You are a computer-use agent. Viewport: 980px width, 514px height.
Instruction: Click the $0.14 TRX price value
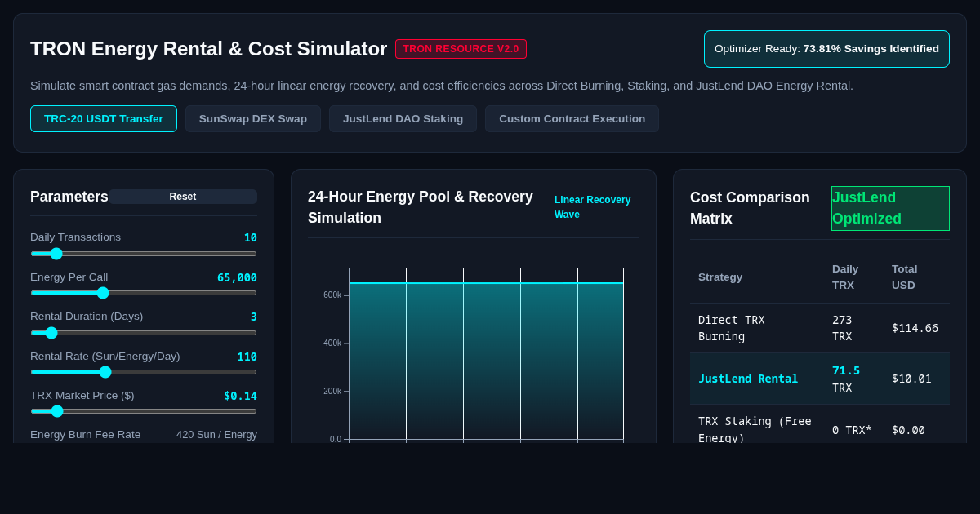(240, 396)
